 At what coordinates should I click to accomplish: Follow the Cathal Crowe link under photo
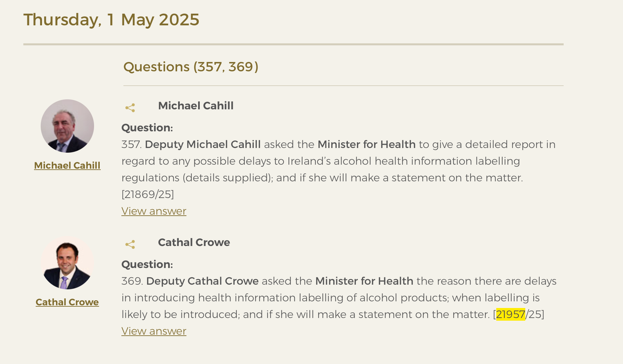tap(67, 302)
